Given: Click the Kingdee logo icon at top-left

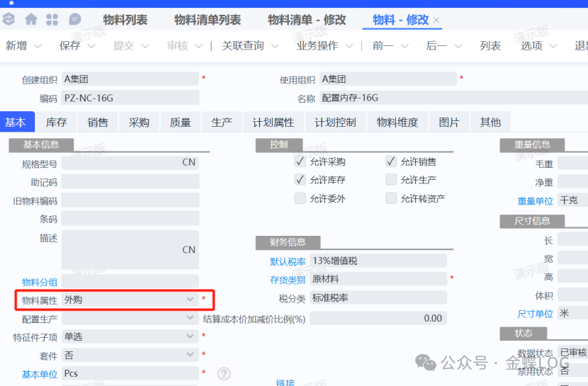Looking at the screenshot, I should click(x=9, y=19).
